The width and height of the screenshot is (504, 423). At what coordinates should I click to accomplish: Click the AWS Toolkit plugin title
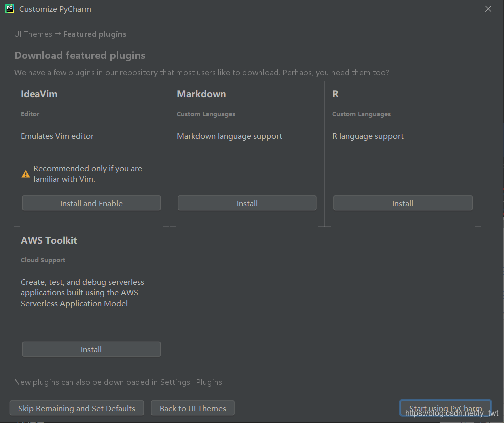(49, 241)
